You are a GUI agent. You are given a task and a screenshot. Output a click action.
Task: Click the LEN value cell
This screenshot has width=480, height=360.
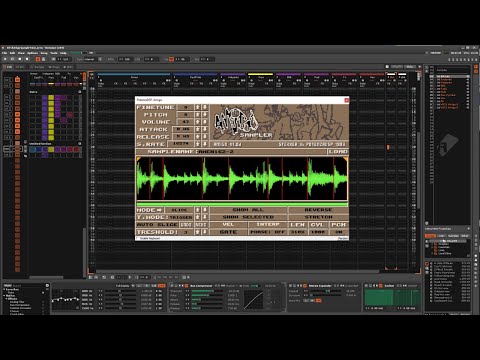pos(297,232)
